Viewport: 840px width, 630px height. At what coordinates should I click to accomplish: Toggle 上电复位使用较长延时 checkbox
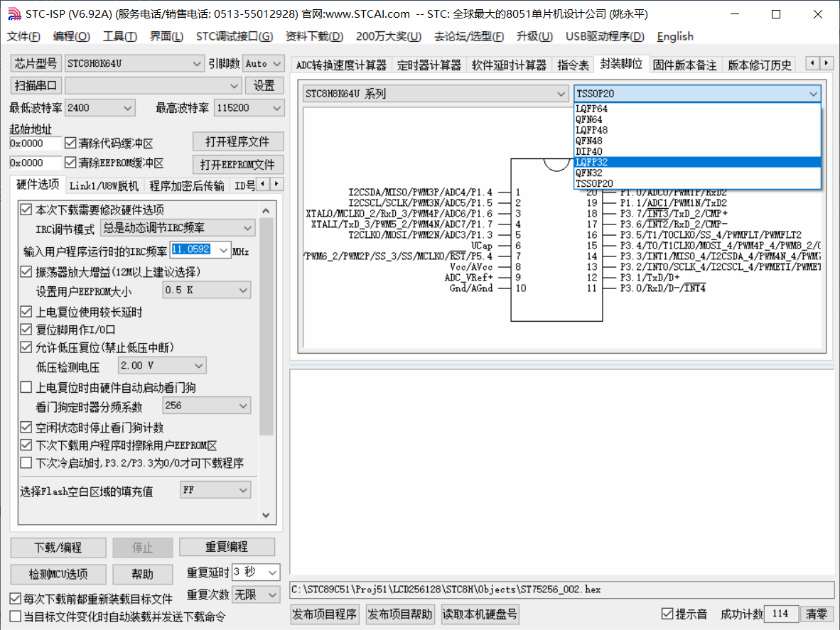pyautogui.click(x=26, y=312)
